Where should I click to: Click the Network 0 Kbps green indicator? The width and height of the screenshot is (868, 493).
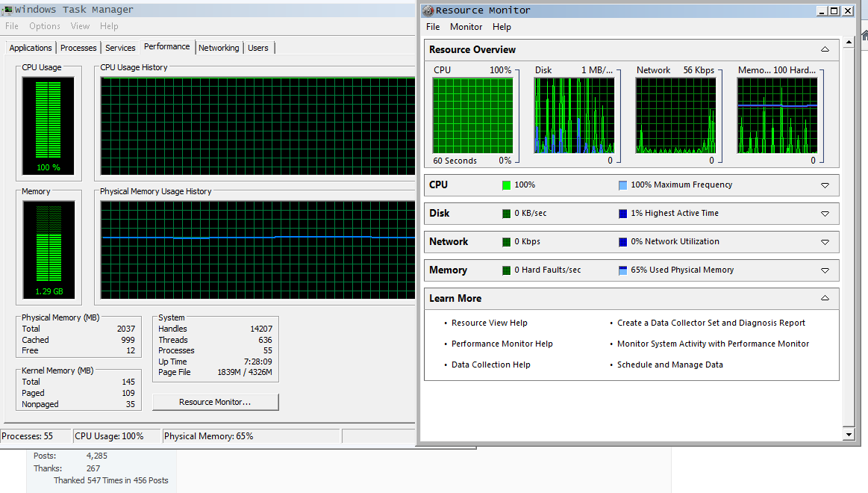point(506,242)
